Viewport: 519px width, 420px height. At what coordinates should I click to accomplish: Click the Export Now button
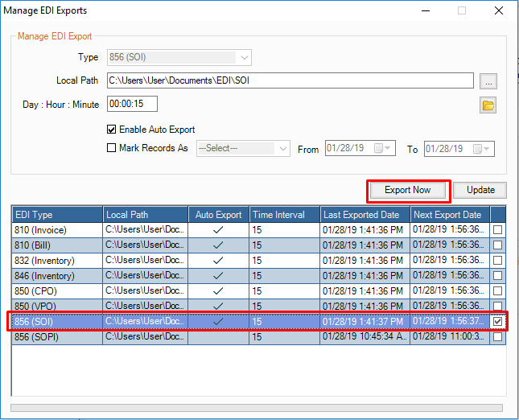(408, 191)
